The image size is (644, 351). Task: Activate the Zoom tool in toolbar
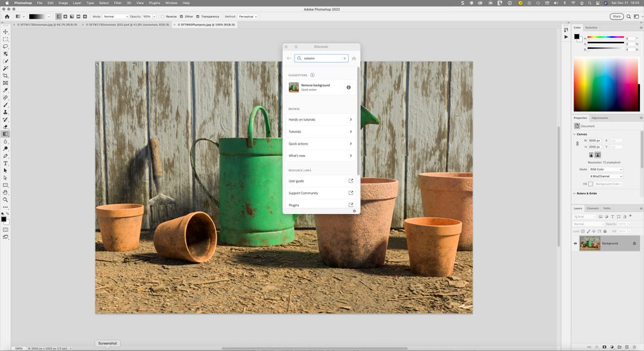click(6, 199)
